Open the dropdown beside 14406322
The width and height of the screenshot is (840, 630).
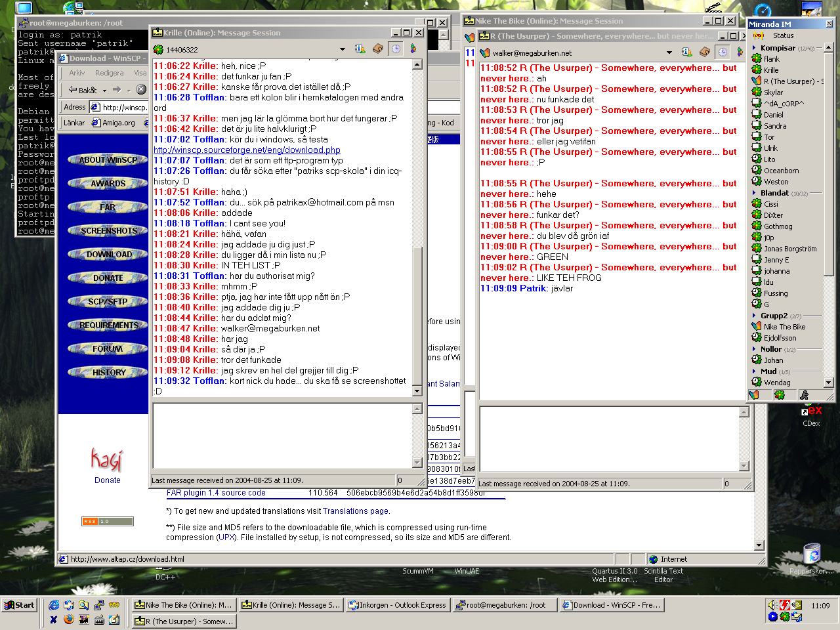click(x=343, y=50)
